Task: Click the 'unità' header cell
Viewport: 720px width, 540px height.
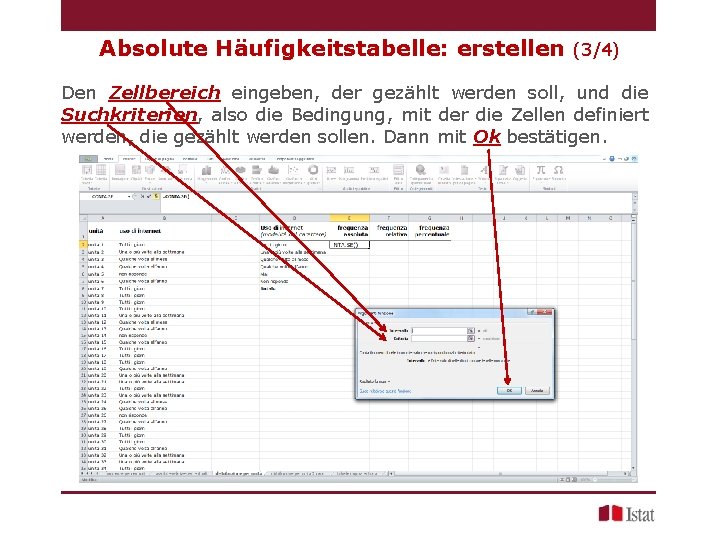Action: 96,231
